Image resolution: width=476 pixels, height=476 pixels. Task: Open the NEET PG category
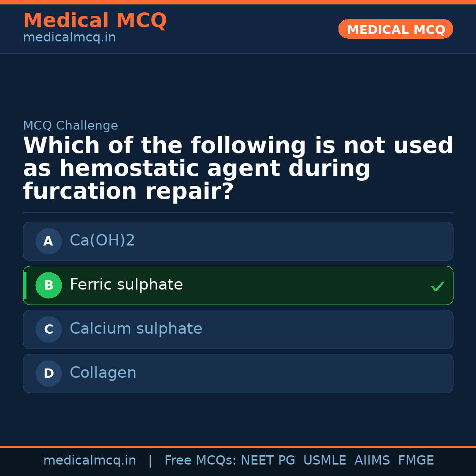(x=268, y=460)
